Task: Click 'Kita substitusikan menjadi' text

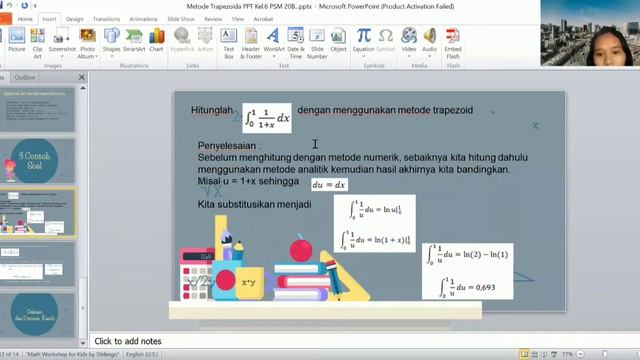Action: [254, 204]
